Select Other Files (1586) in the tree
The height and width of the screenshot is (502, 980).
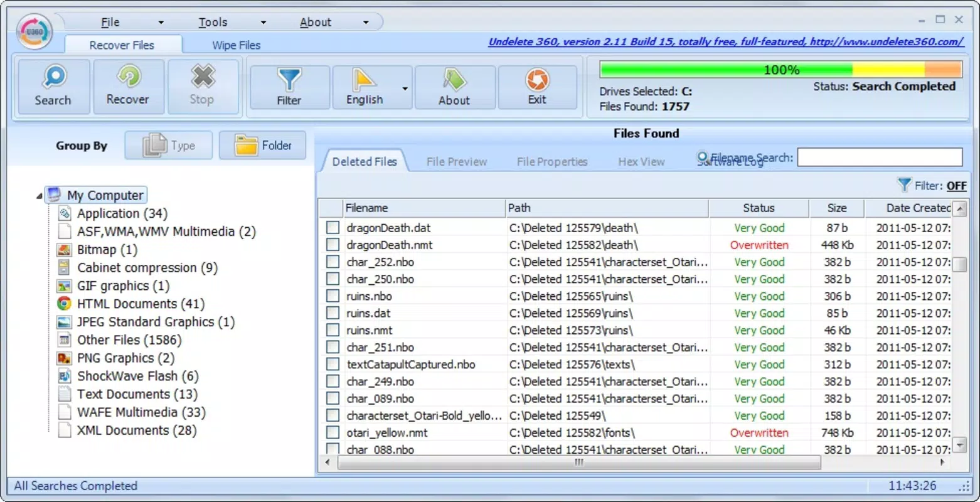click(129, 340)
